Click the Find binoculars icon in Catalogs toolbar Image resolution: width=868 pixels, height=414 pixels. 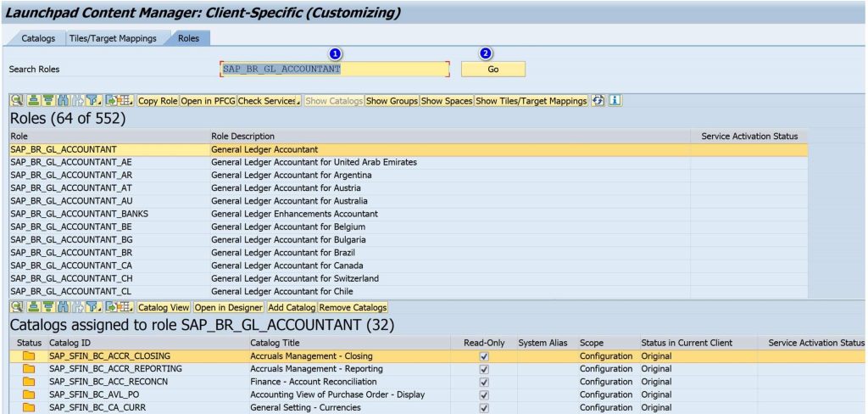point(63,307)
